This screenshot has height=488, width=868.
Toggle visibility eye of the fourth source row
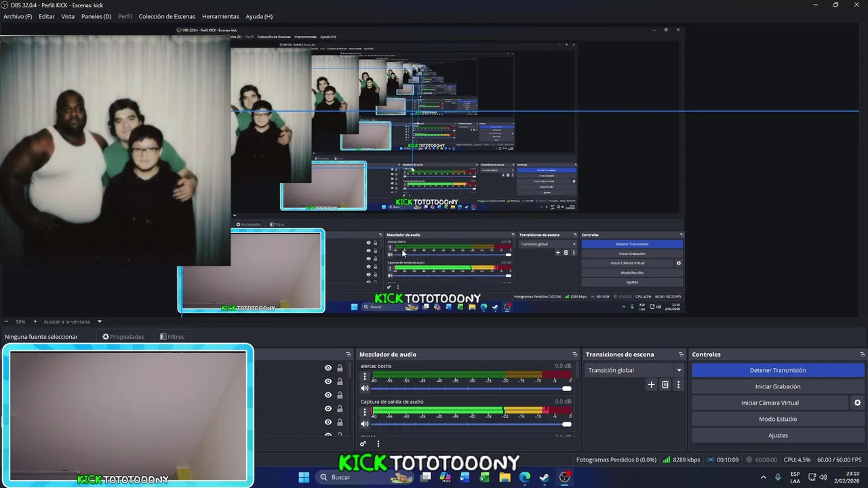pos(328,409)
